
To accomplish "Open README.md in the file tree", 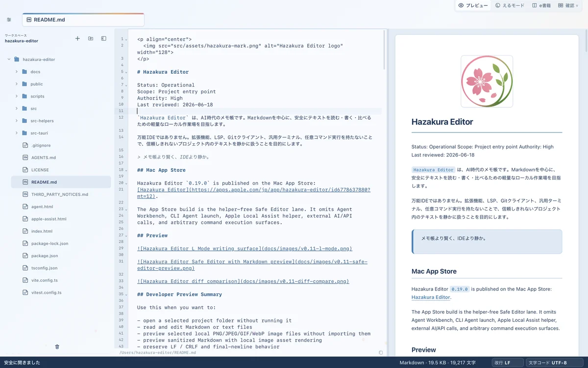I will pos(61,182).
